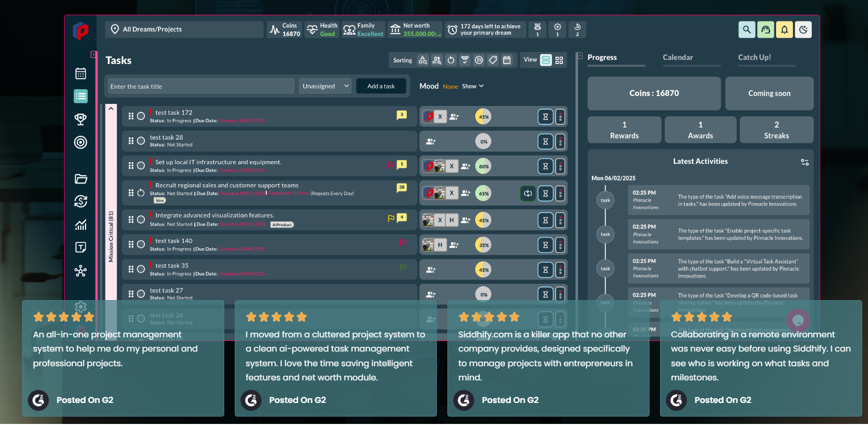
Task: Open the Coins 16870 stat in the top bar
Action: click(285, 29)
